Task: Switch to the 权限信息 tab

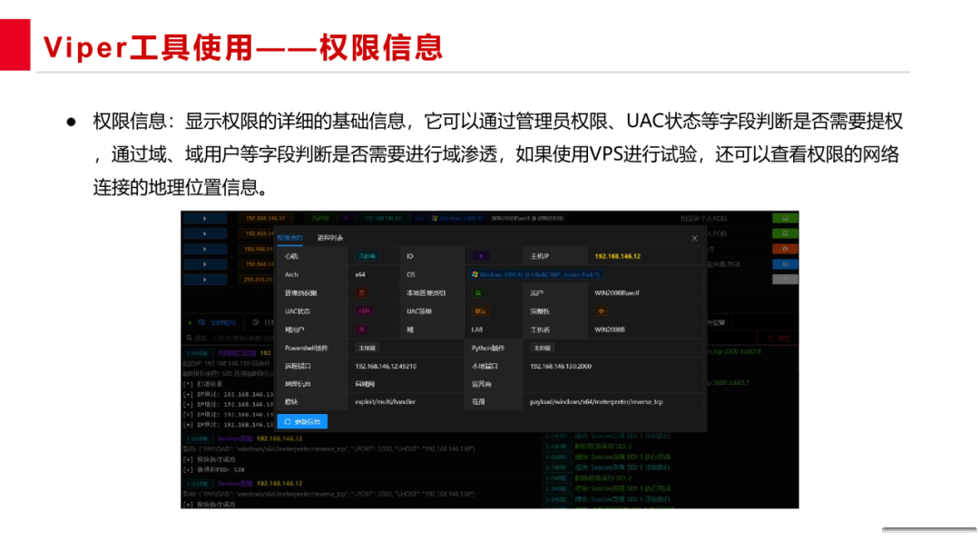Action: pyautogui.click(x=290, y=238)
